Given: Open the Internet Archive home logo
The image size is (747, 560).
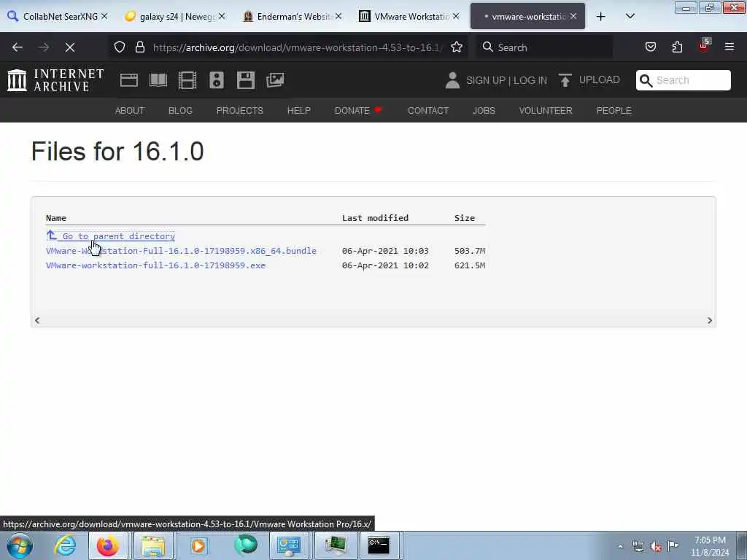Looking at the screenshot, I should coord(55,80).
